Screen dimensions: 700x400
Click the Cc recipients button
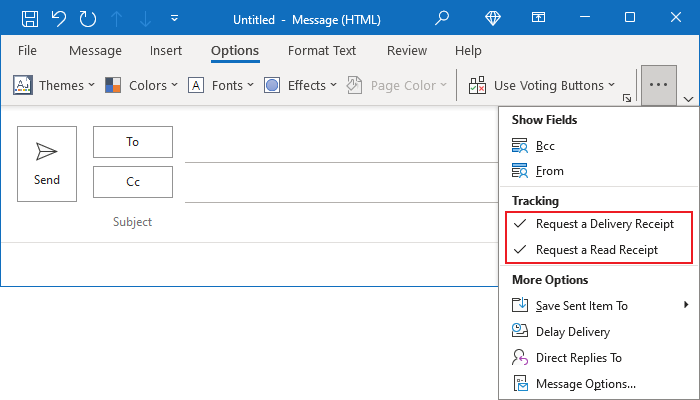tap(132, 182)
